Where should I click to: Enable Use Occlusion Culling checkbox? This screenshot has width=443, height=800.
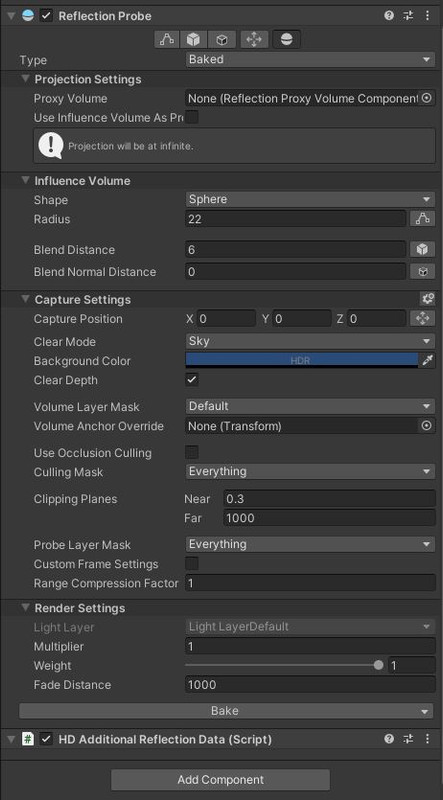coord(191,452)
